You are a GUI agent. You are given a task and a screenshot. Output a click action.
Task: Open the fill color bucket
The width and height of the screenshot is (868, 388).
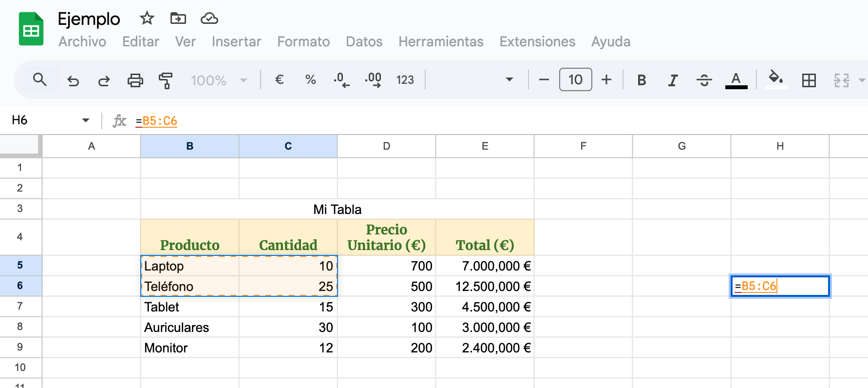point(775,79)
